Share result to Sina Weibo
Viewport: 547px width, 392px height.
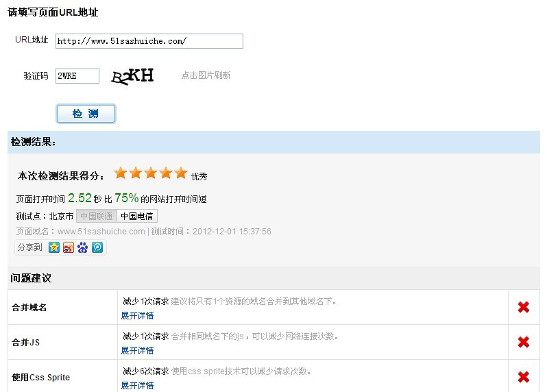pos(68,248)
